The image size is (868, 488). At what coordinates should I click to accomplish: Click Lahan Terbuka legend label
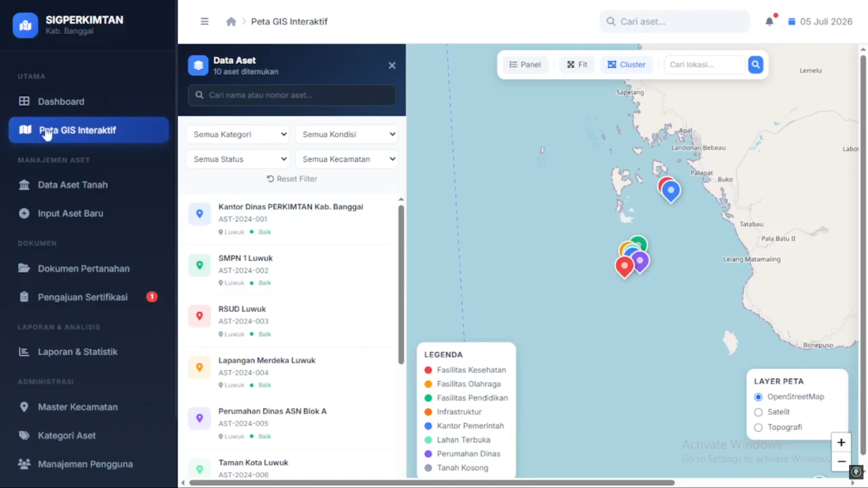pyautogui.click(x=463, y=440)
